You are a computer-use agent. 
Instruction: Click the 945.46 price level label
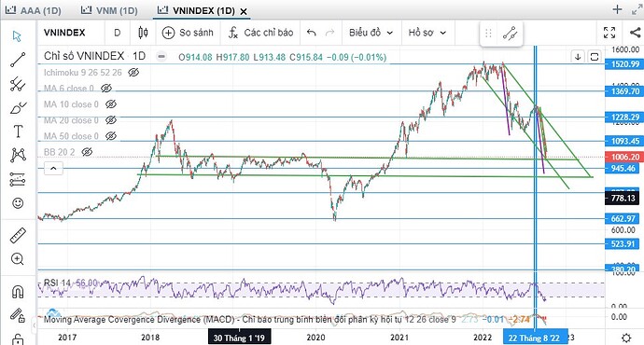(x=623, y=168)
